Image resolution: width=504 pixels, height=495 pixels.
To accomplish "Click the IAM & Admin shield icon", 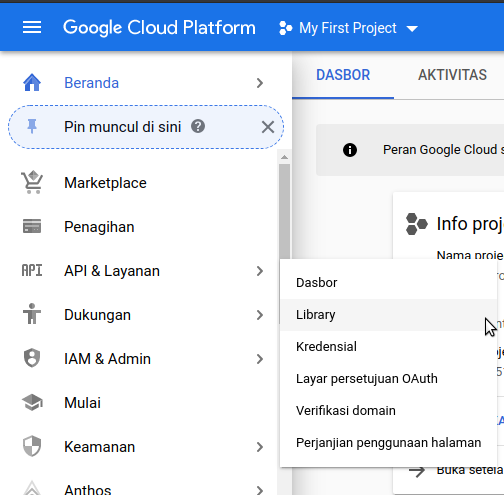I will coord(32,358).
